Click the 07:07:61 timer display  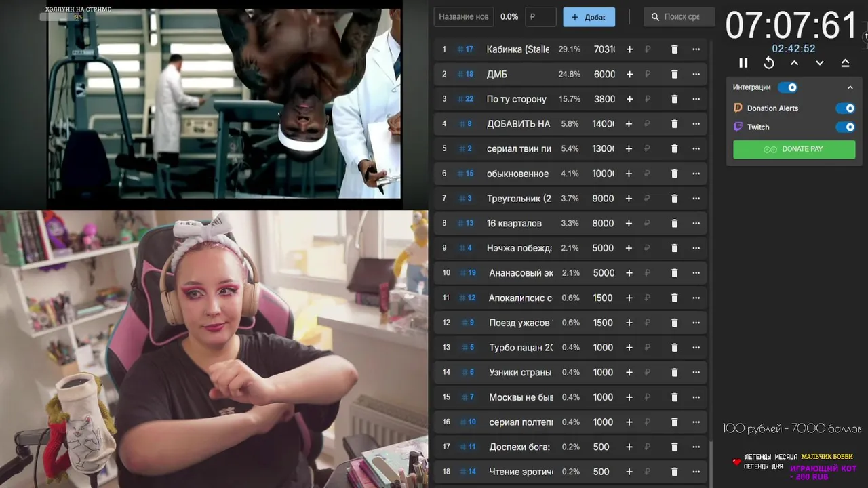pyautogui.click(x=792, y=26)
